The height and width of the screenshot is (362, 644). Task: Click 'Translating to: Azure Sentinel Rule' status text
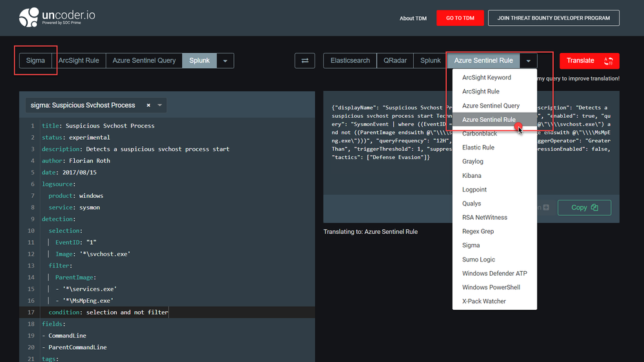point(371,232)
